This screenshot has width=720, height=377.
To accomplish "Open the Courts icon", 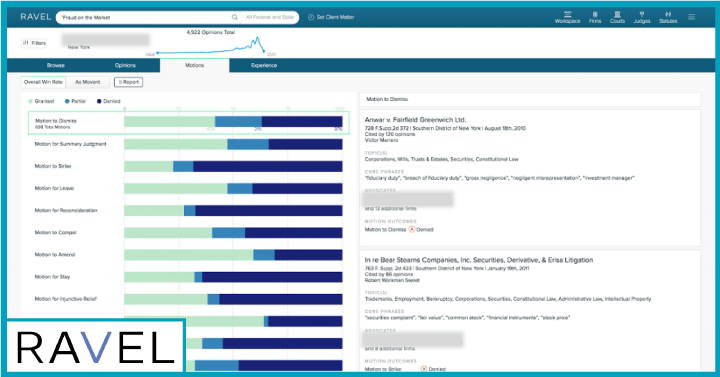I will tap(617, 14).
